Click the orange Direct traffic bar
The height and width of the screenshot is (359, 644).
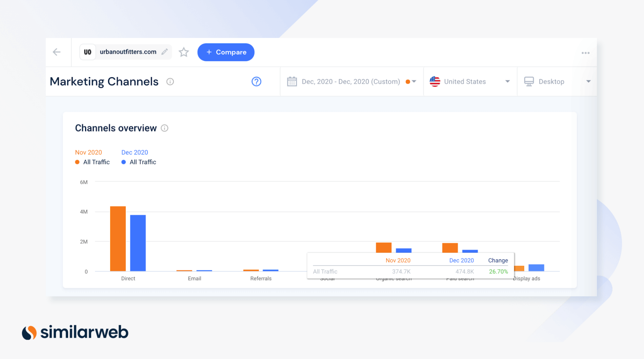point(118,239)
